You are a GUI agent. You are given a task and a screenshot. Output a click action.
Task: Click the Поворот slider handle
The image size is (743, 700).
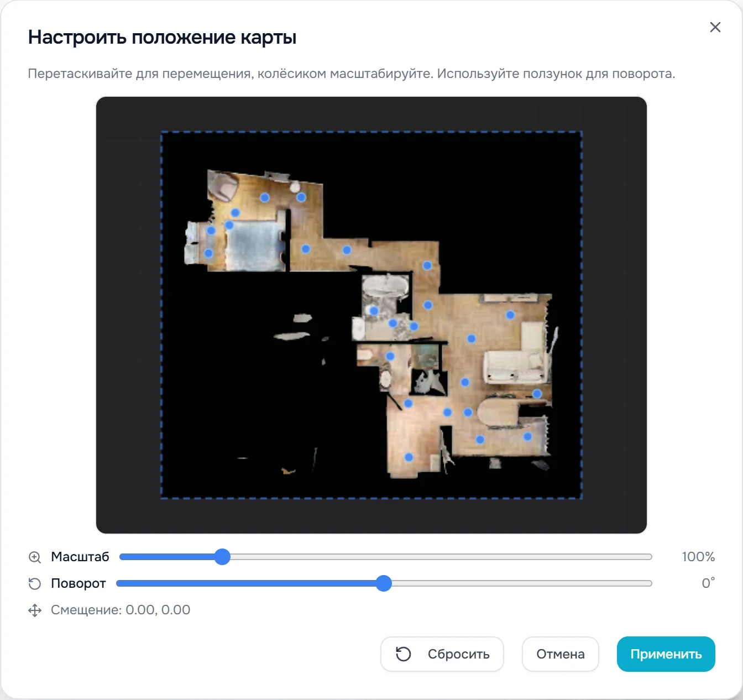[x=384, y=583]
